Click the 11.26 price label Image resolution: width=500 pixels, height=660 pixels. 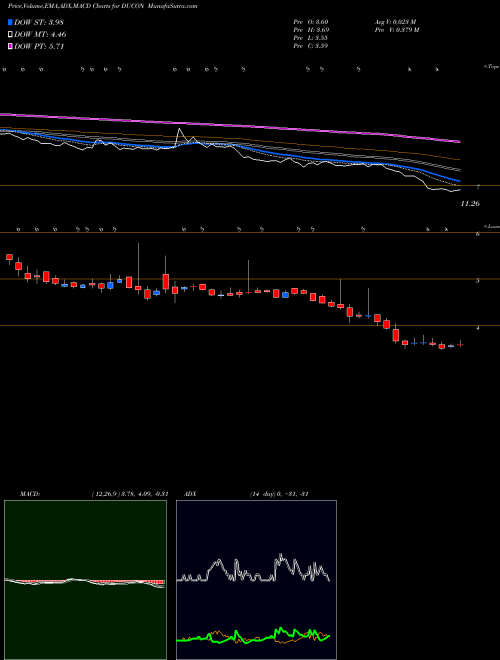[470, 204]
